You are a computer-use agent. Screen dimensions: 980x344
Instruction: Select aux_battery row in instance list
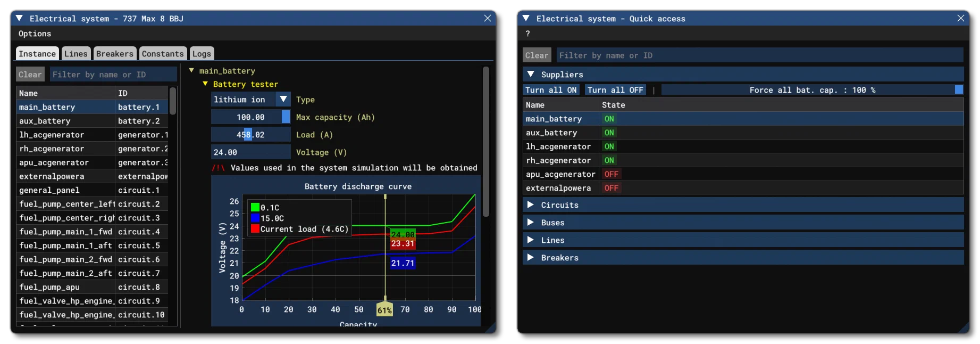(x=93, y=121)
